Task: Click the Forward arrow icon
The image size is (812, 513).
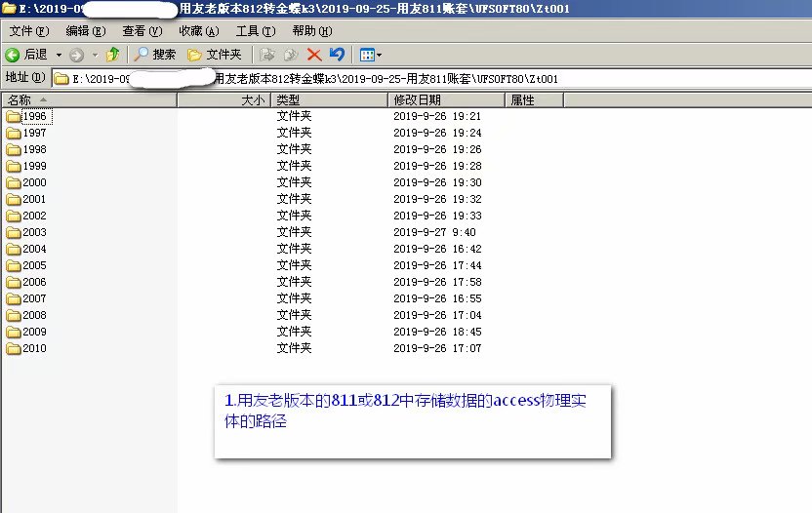Action: pos(76,55)
